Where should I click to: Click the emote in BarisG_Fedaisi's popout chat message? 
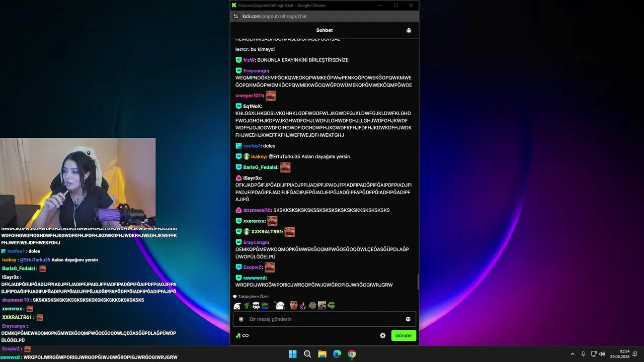[x=285, y=167]
